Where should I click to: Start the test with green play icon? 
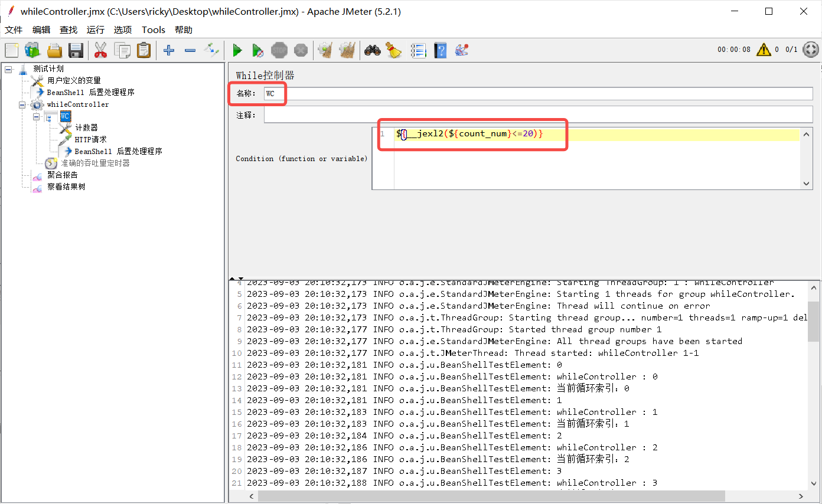[x=237, y=50]
